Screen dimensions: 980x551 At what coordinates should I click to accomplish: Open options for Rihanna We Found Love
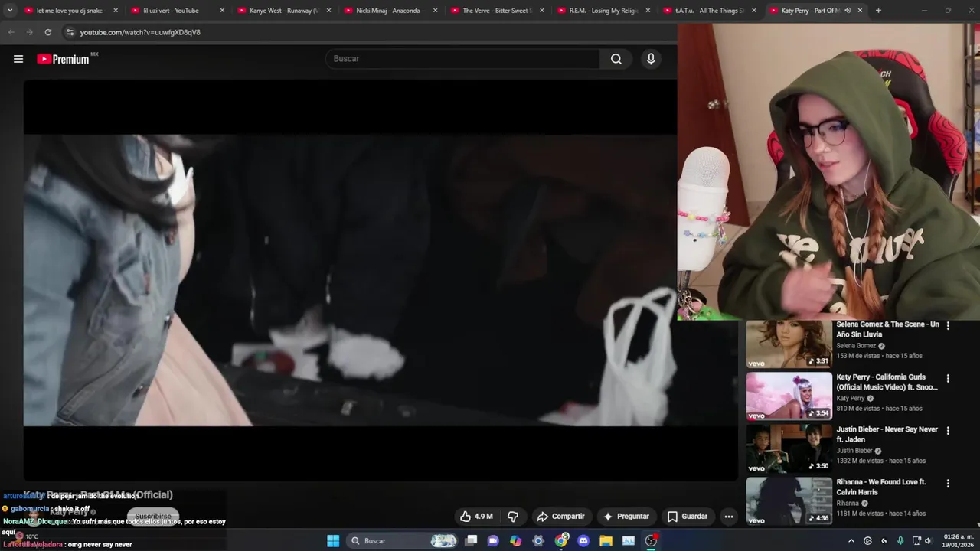[x=948, y=484]
